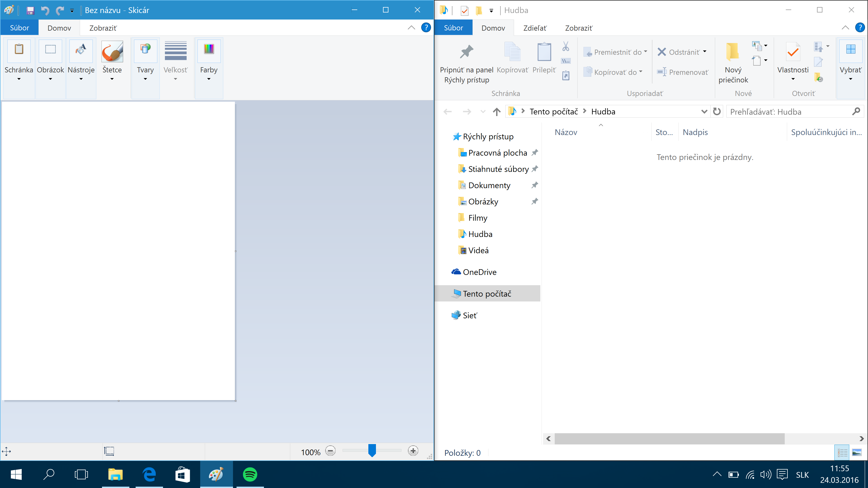Click the Kopírovať copy icon in explorer ribbon
This screenshot has width=868, height=488.
coord(512,52)
